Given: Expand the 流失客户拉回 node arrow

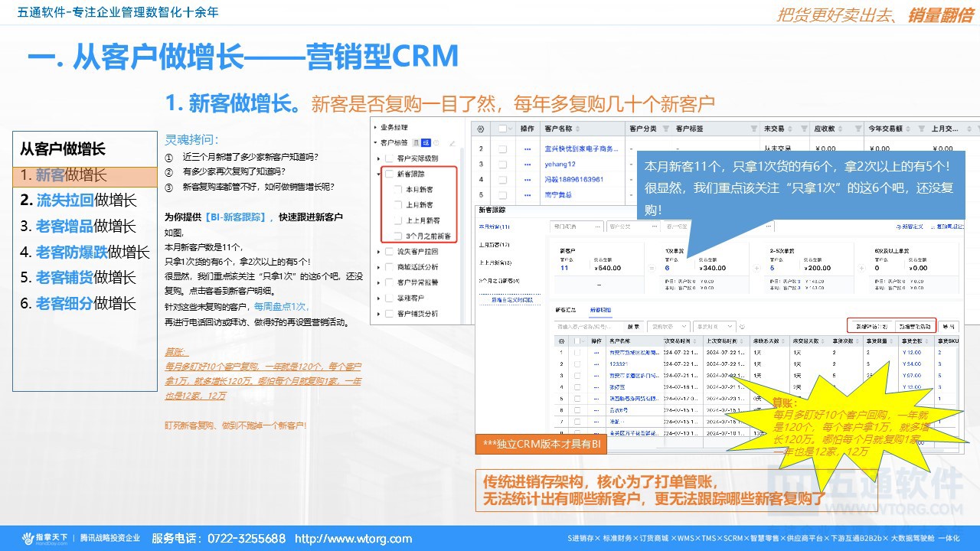Looking at the screenshot, I should (378, 252).
